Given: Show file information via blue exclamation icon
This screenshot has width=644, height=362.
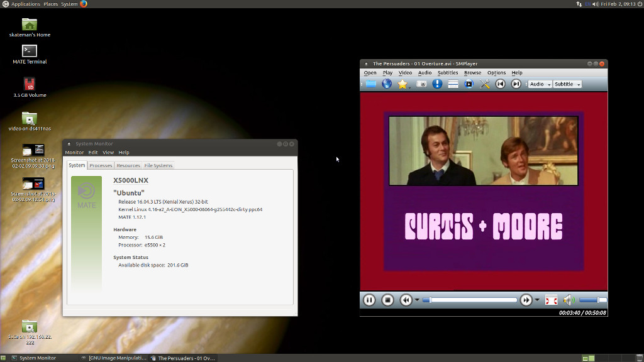Looking at the screenshot, I should click(437, 84).
